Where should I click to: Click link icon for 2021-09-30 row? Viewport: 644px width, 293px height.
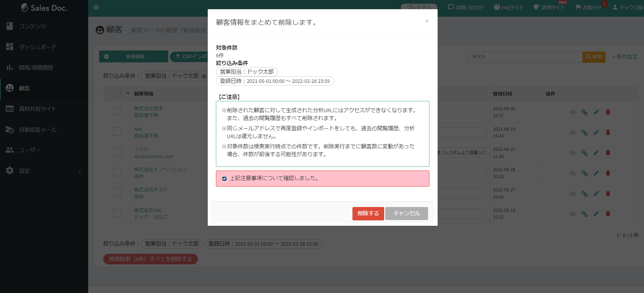(x=584, y=112)
